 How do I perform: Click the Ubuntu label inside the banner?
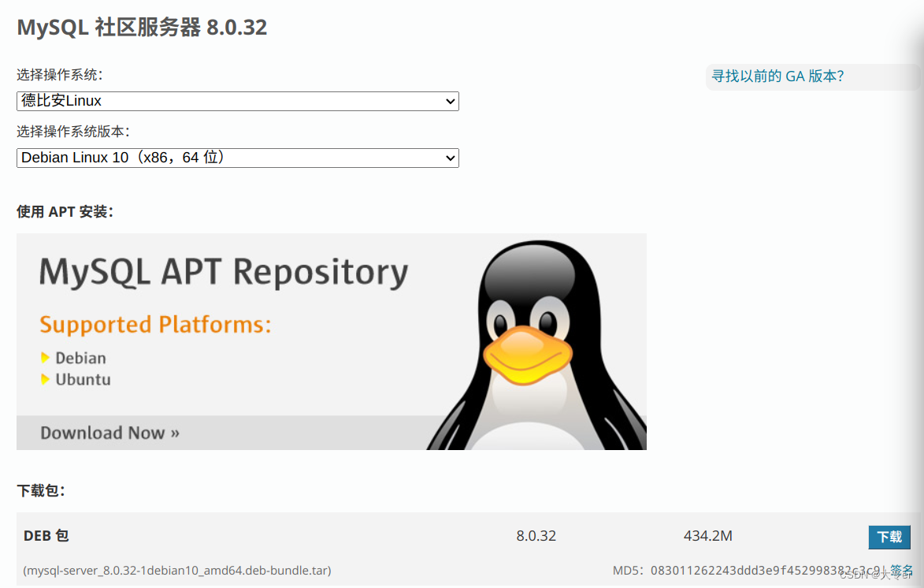coord(83,378)
